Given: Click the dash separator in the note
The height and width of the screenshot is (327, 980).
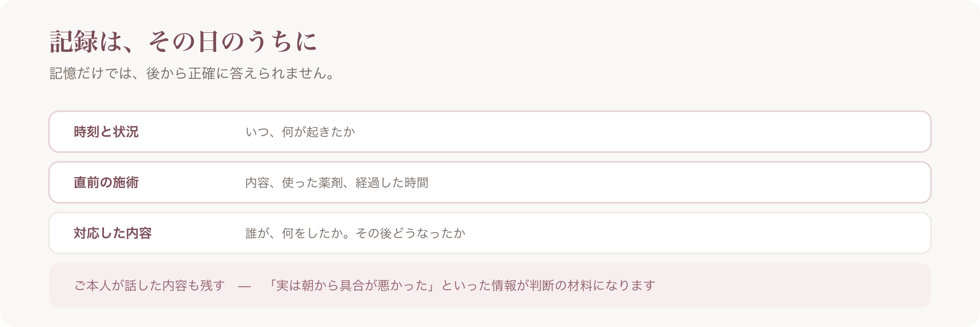Looking at the screenshot, I should click(x=244, y=286).
